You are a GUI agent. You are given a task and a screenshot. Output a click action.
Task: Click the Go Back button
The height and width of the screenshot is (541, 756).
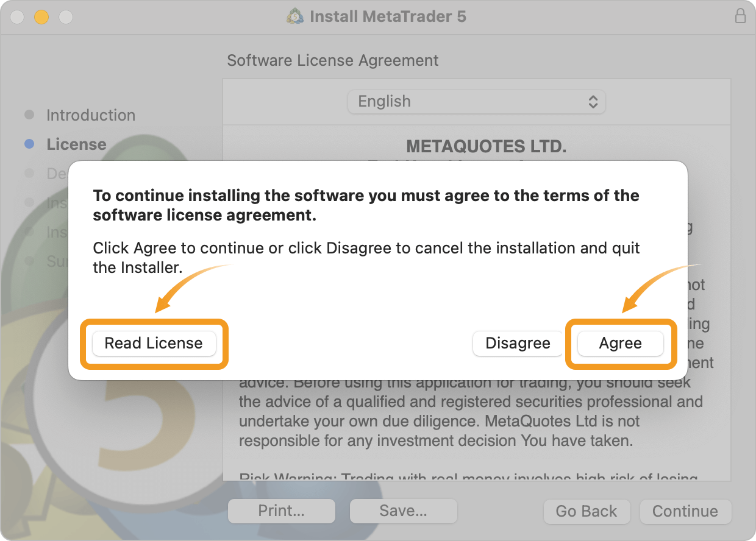pyautogui.click(x=587, y=511)
